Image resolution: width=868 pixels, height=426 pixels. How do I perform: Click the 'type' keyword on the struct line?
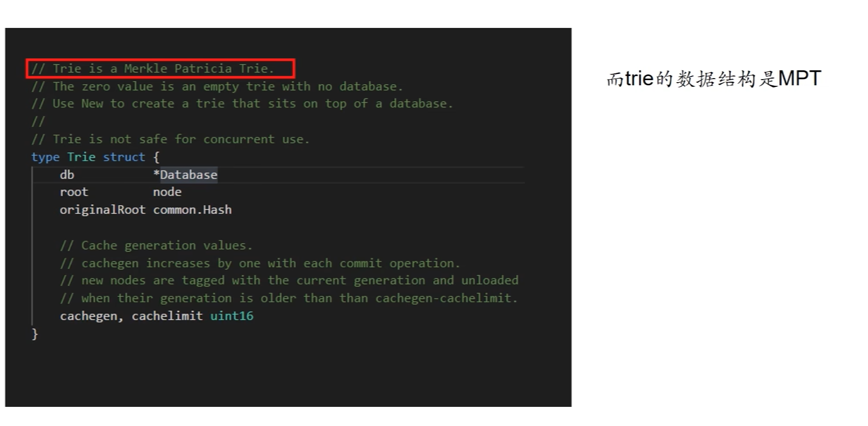coord(46,157)
